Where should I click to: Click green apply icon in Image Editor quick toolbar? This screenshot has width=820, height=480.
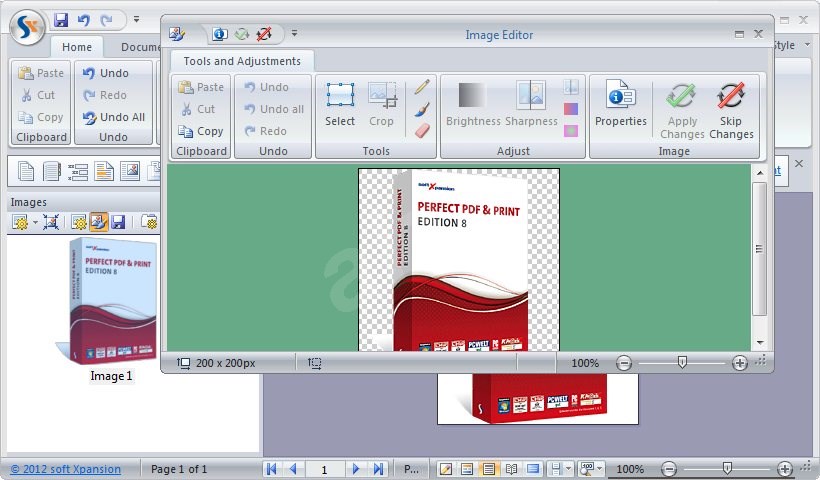click(242, 35)
